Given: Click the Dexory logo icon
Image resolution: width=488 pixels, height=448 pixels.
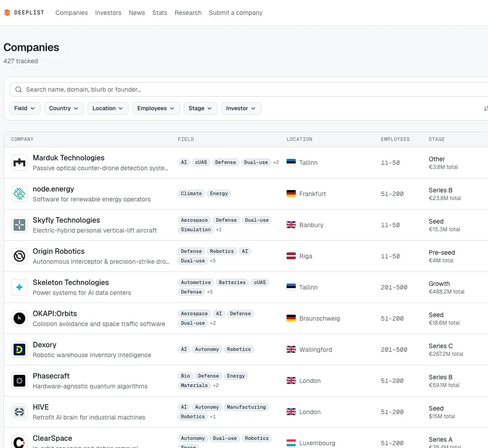Looking at the screenshot, I should (x=19, y=349).
